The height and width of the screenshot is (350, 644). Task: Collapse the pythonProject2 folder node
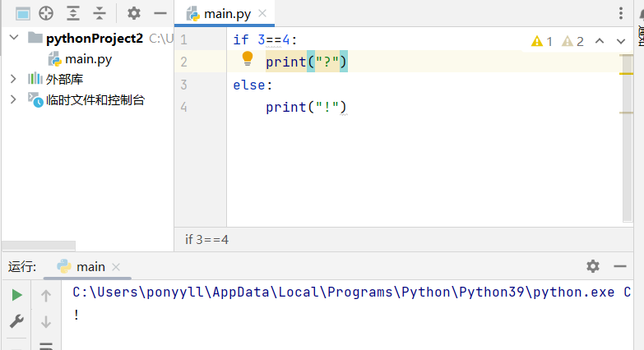[x=14, y=38]
